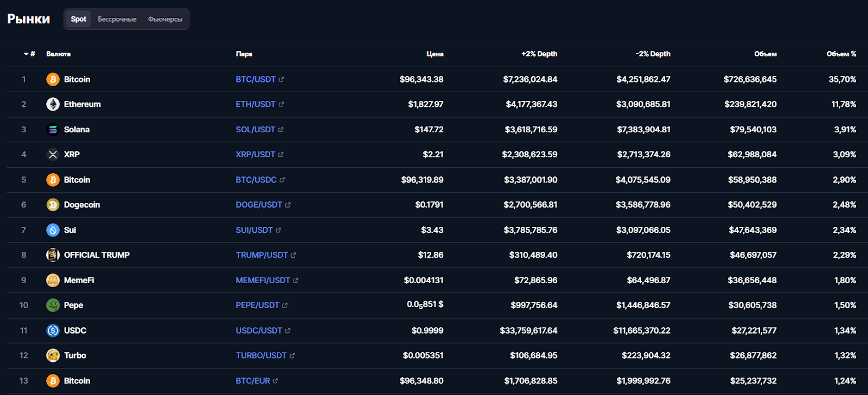Click the OFFICIAL TRUMP currency name
The image size is (868, 395).
click(x=97, y=255)
